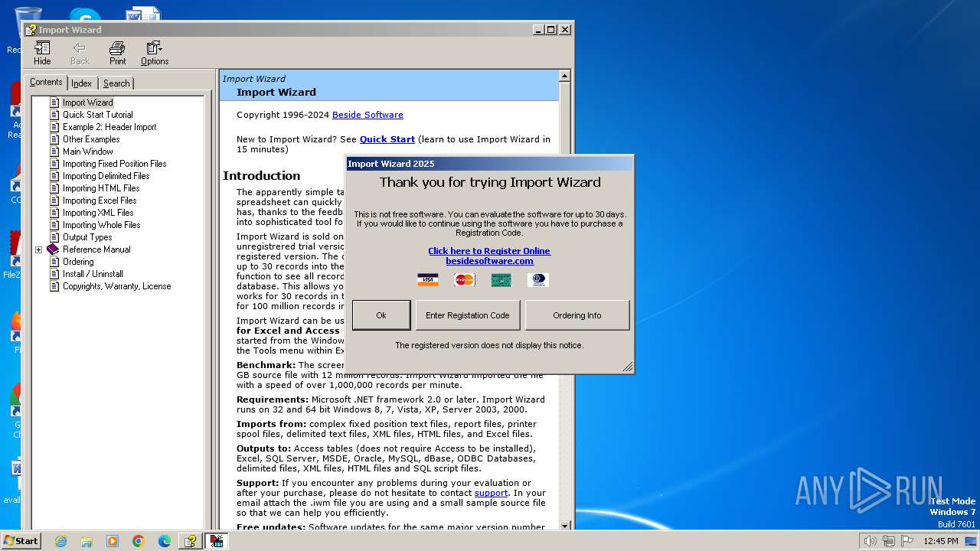The image size is (980, 551).
Task: Click the Back toolbar icon
Action: 80,53
